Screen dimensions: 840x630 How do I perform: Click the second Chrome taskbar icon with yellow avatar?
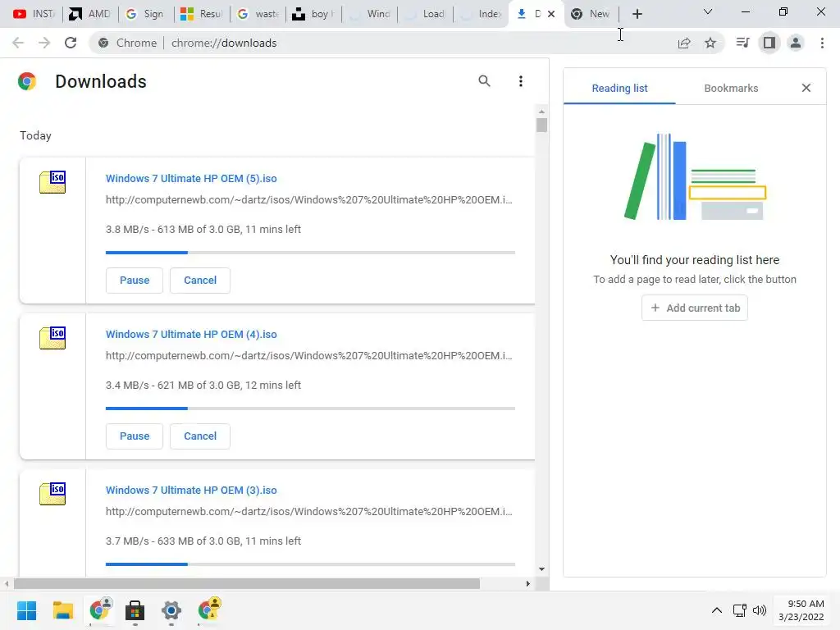(x=209, y=609)
